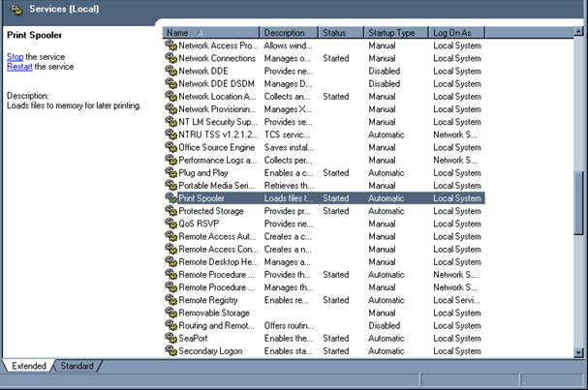Select the Secondary Logon gear icon

(170, 351)
